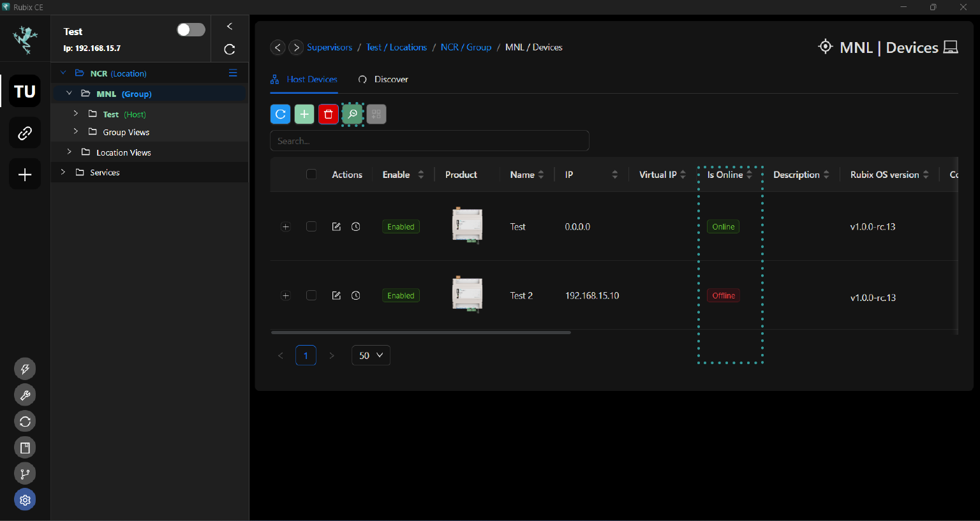Open Test / Locations breadcrumb link
Image resolution: width=980 pixels, height=521 pixels.
396,47
